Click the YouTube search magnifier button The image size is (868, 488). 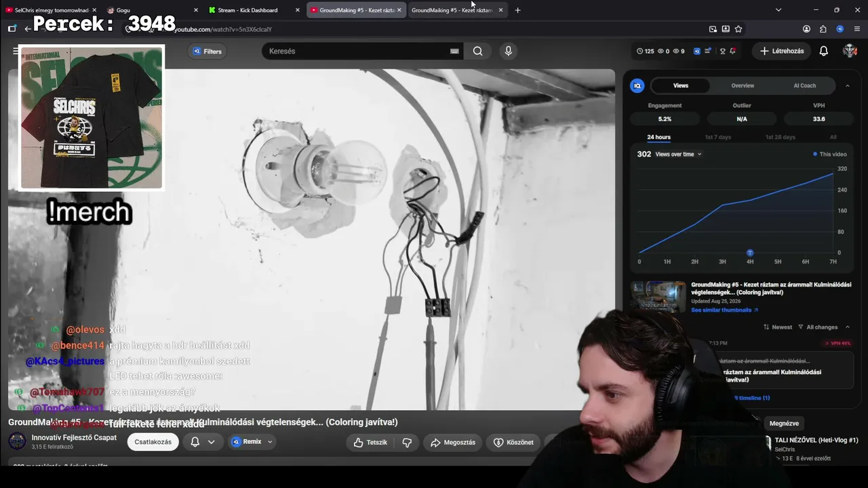click(x=478, y=51)
